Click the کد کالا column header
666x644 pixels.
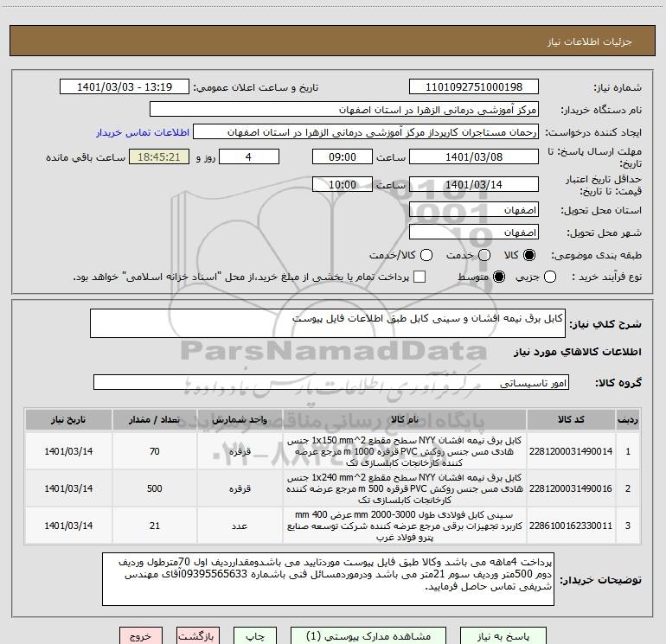(571, 419)
